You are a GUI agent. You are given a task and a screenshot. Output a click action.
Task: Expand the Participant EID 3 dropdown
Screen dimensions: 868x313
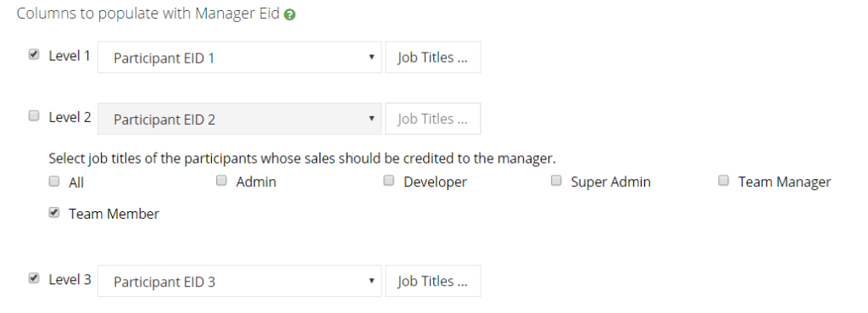point(239,281)
